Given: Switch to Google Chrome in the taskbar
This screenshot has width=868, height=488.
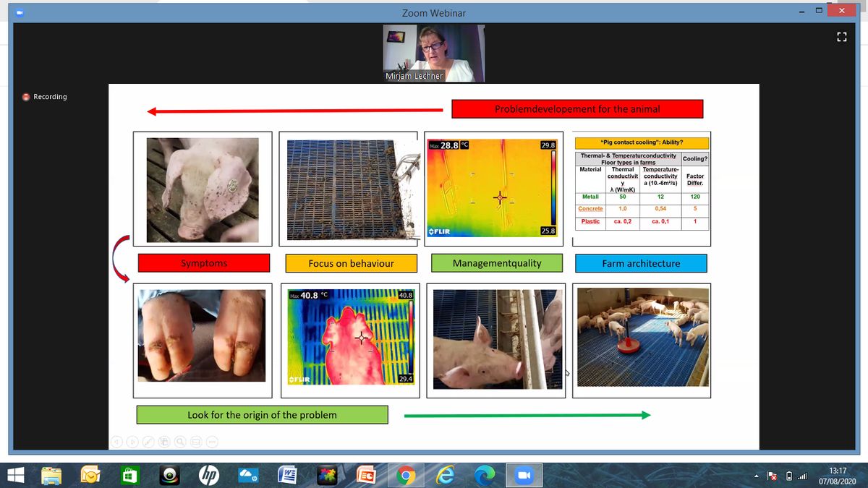Looking at the screenshot, I should pyautogui.click(x=406, y=476).
